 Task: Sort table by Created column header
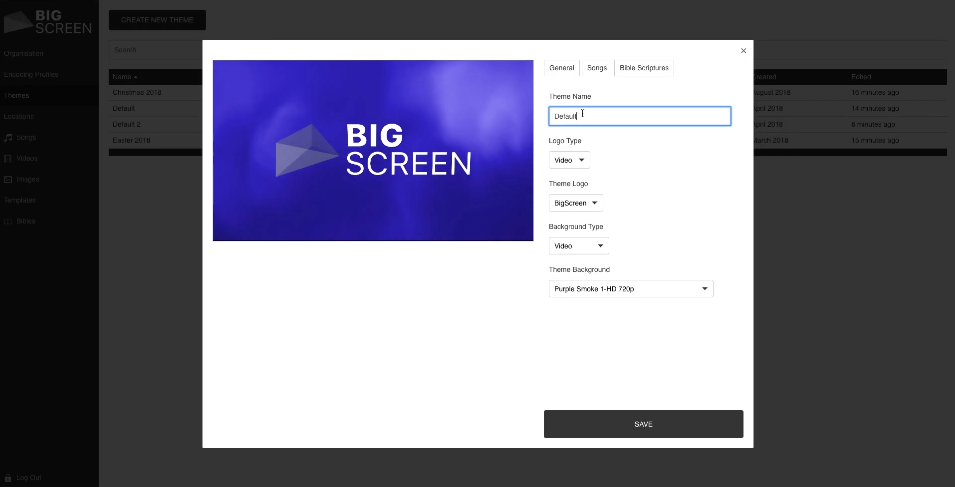coord(765,77)
